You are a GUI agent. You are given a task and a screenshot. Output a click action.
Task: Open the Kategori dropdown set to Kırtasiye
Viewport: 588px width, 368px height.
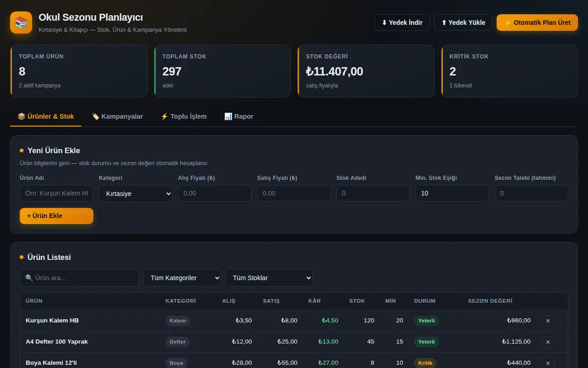click(136, 193)
